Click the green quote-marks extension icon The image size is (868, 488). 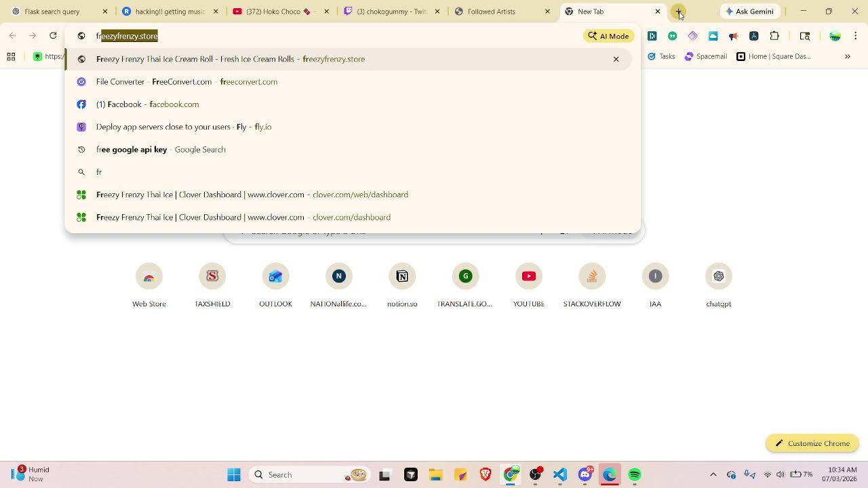coord(672,36)
